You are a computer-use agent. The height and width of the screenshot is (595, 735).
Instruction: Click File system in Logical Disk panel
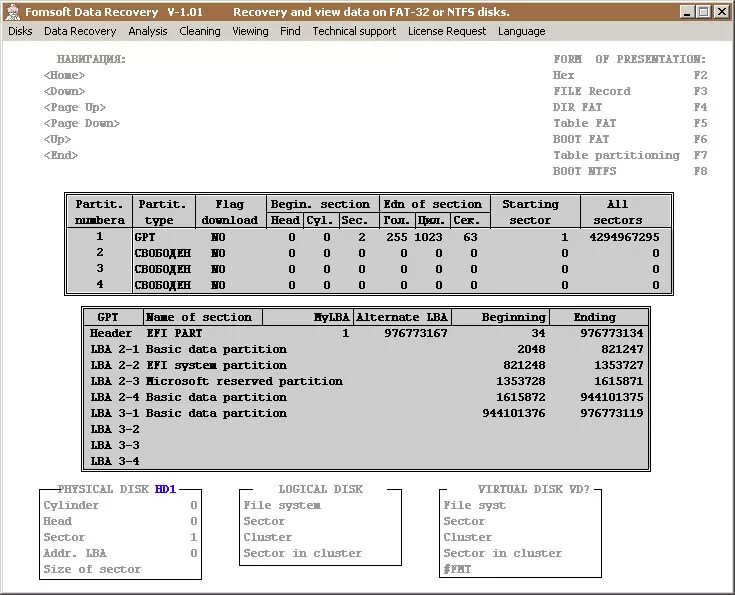282,505
